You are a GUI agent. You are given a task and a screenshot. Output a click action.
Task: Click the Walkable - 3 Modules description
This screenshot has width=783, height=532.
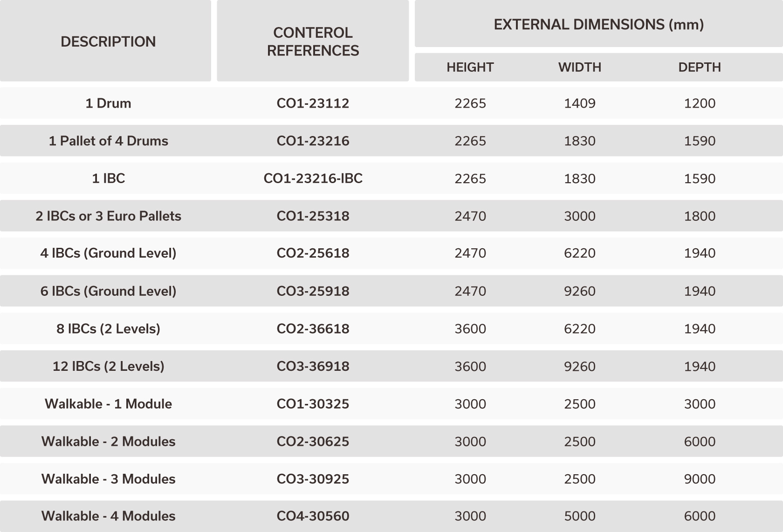click(108, 479)
